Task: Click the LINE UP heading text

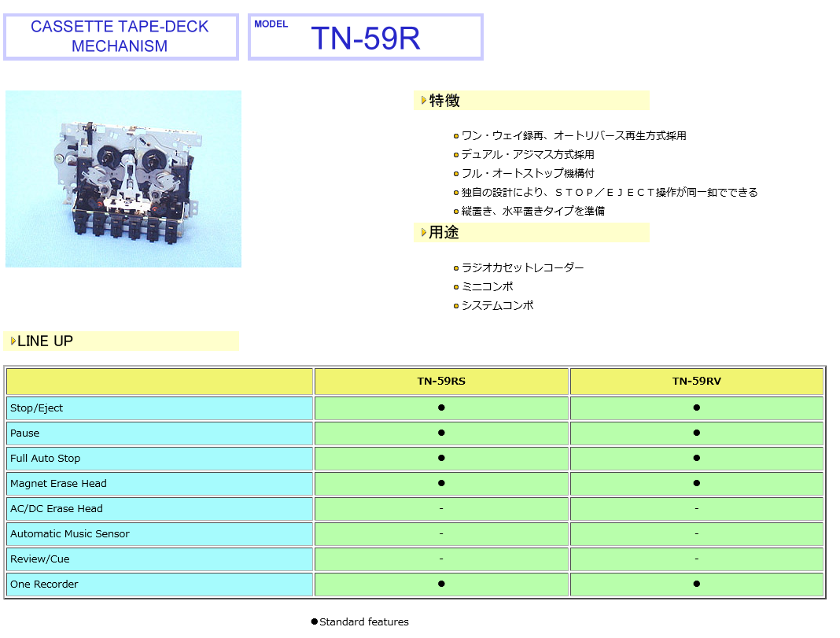Action: (45, 341)
